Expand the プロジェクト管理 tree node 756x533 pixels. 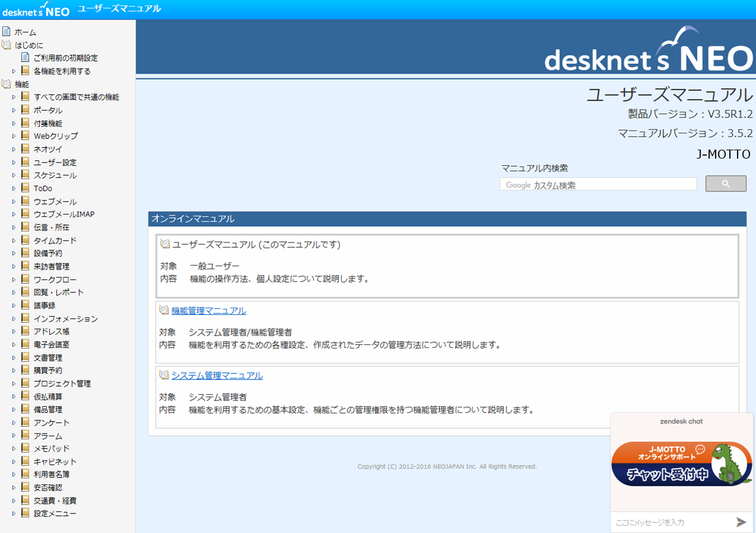pos(14,384)
